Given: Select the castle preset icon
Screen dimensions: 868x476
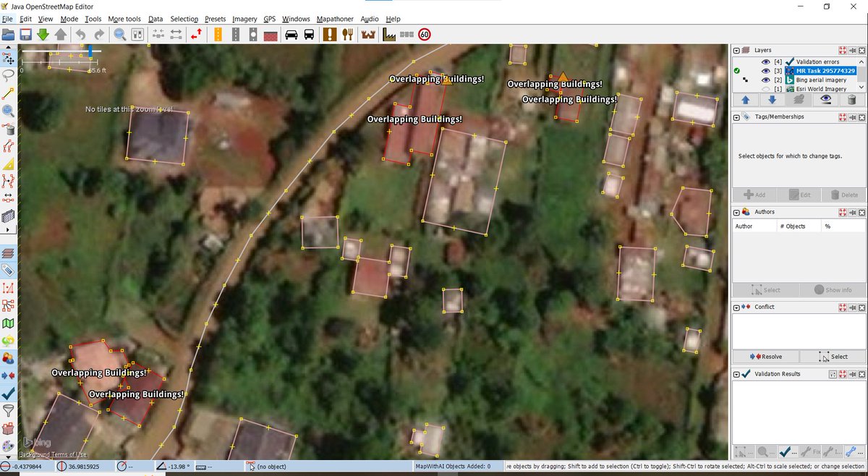Looking at the screenshot, I should tap(368, 34).
